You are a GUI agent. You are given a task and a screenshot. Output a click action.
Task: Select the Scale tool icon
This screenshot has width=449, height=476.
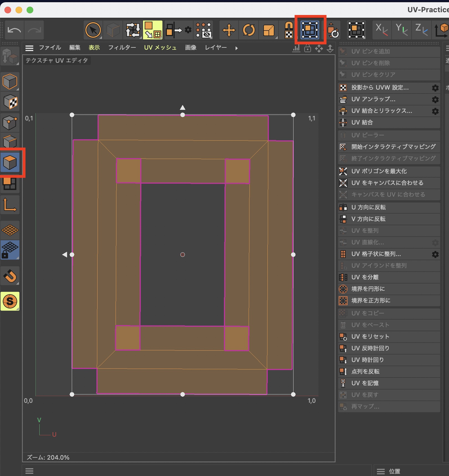(x=269, y=30)
